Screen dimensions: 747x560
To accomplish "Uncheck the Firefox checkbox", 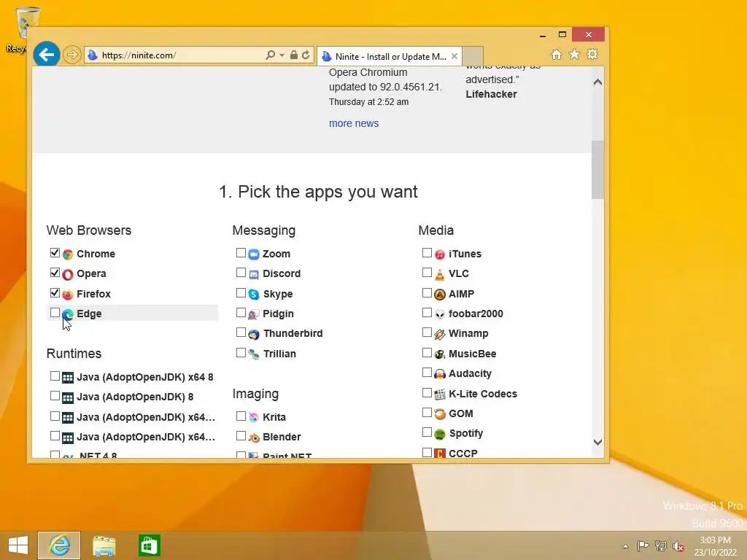I will (x=55, y=293).
